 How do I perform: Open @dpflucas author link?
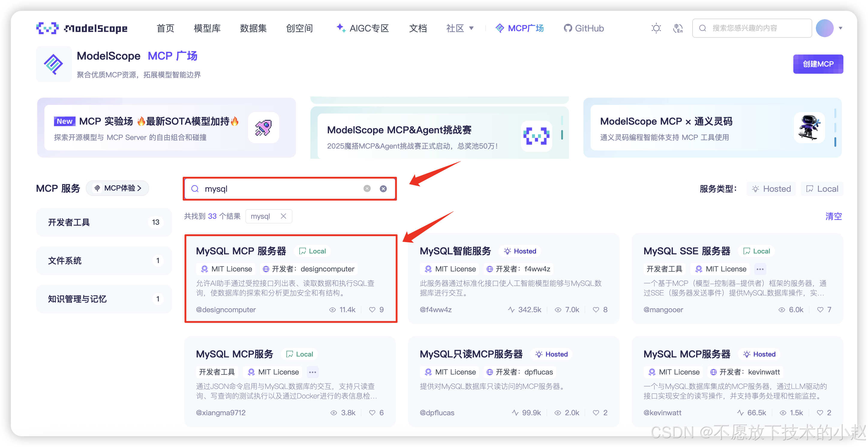(x=437, y=413)
